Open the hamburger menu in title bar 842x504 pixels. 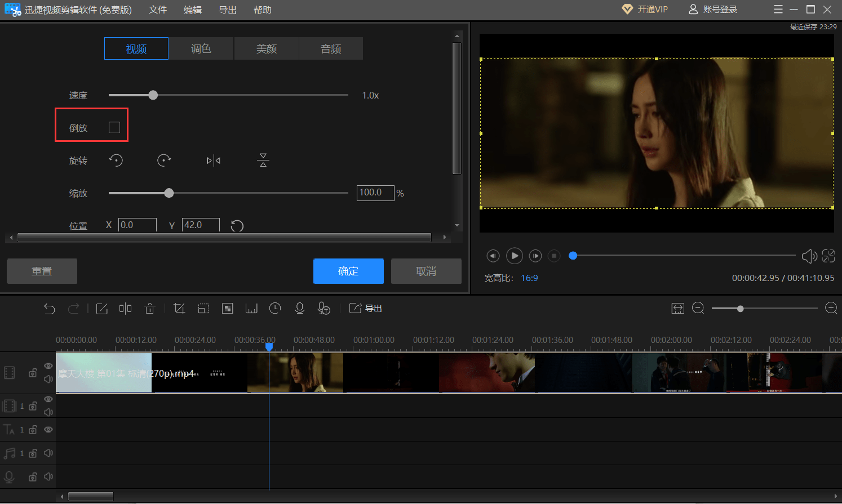click(x=778, y=10)
